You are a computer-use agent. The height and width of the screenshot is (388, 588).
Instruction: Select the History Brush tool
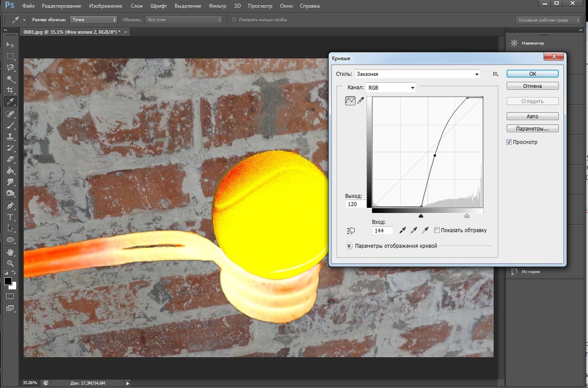pos(10,148)
